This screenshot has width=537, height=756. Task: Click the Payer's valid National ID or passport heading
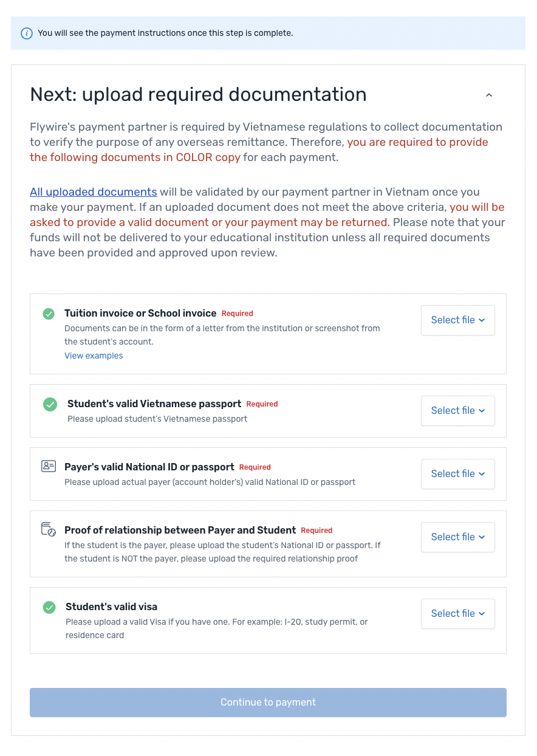pos(149,467)
